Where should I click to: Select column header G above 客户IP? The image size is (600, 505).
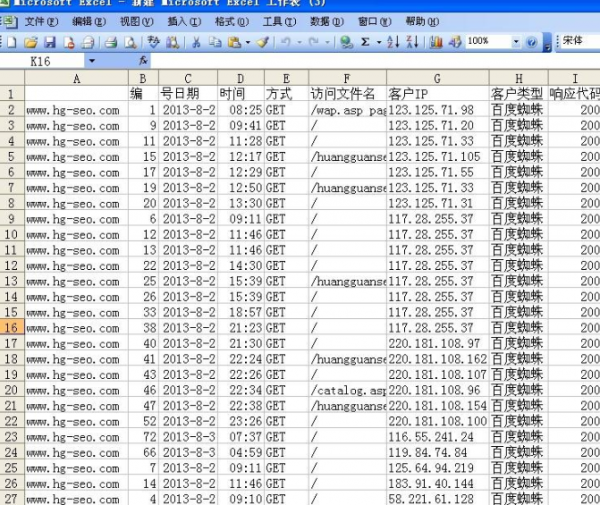coord(437,78)
